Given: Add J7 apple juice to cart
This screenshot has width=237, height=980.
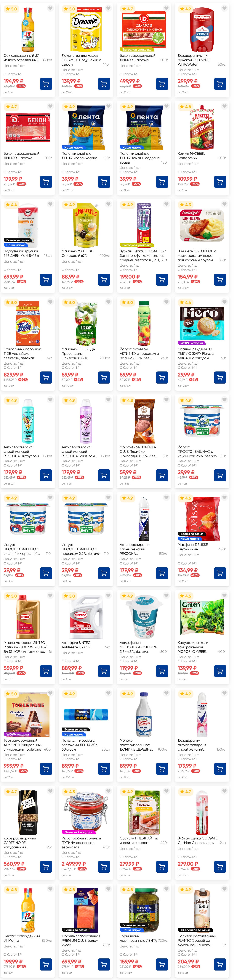Looking at the screenshot, I should point(46,84).
